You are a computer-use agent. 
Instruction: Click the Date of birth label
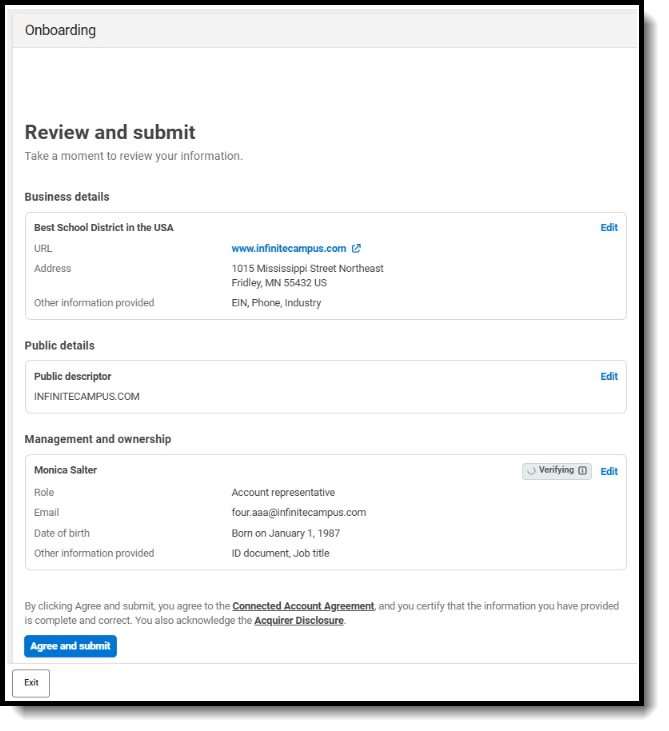[x=62, y=533]
